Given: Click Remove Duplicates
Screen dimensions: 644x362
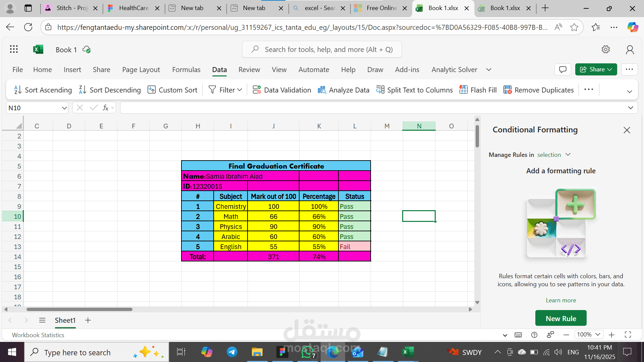Looking at the screenshot, I should [538, 90].
